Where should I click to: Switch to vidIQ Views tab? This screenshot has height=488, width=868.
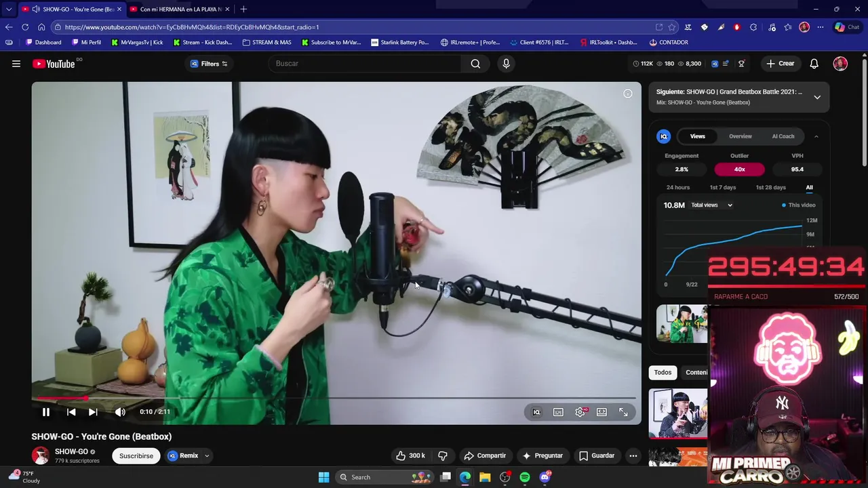pyautogui.click(x=697, y=136)
